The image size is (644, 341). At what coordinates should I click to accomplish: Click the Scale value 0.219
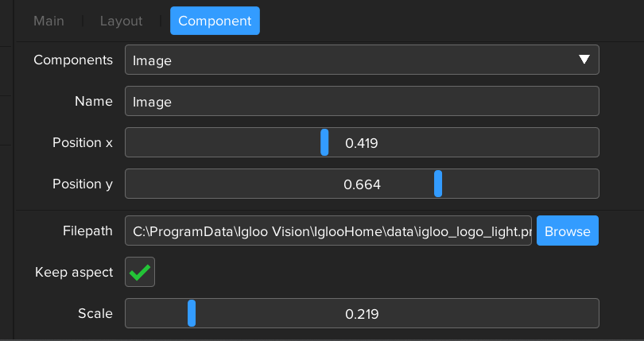click(x=362, y=314)
